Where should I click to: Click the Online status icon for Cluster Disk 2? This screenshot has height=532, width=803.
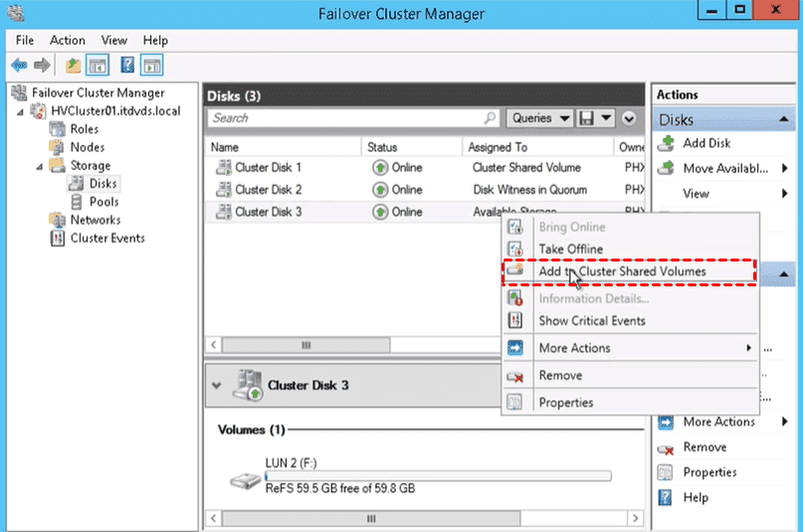[x=380, y=190]
